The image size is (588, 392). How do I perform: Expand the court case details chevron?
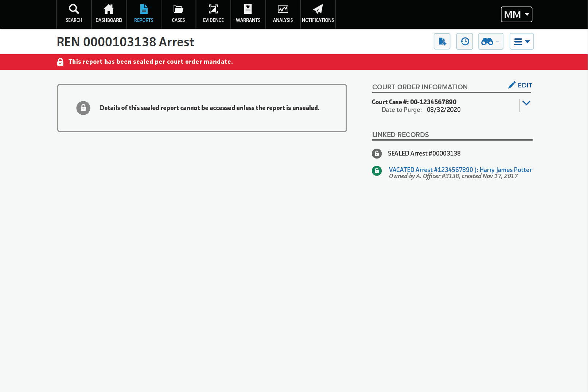[x=526, y=103]
